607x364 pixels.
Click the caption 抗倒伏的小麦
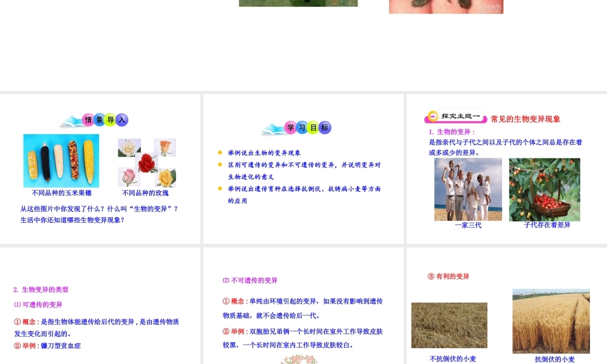coord(555,359)
